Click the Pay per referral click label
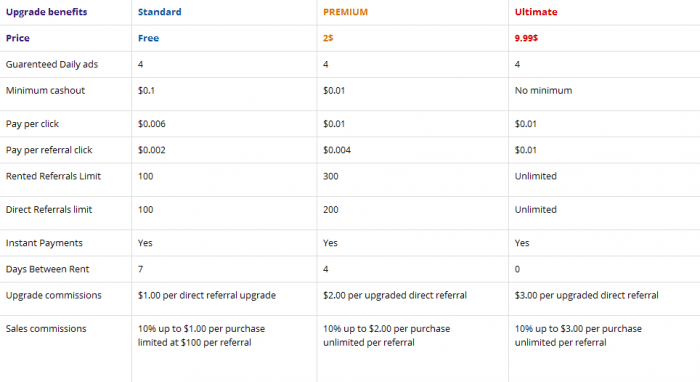 [49, 150]
